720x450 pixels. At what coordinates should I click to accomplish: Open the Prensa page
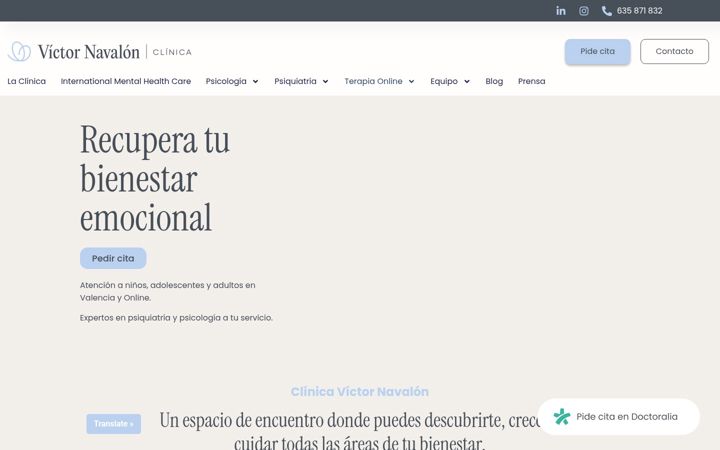pos(532,81)
